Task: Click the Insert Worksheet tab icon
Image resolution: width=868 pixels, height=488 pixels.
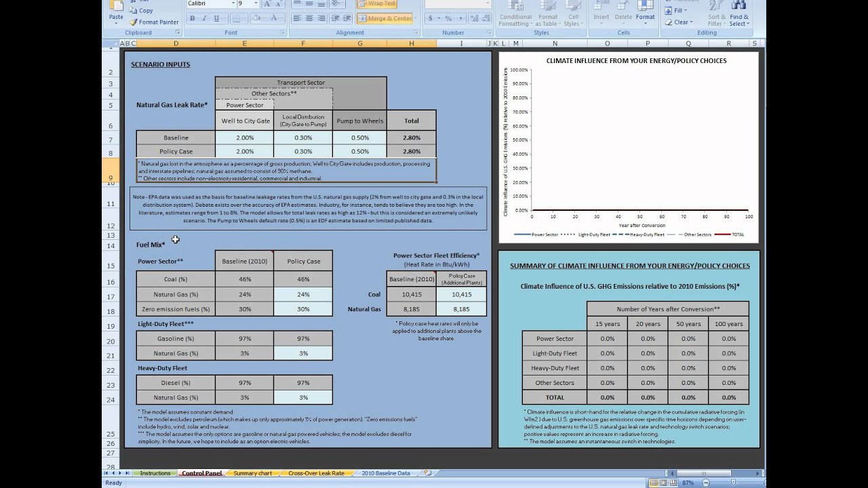Action: click(x=427, y=473)
